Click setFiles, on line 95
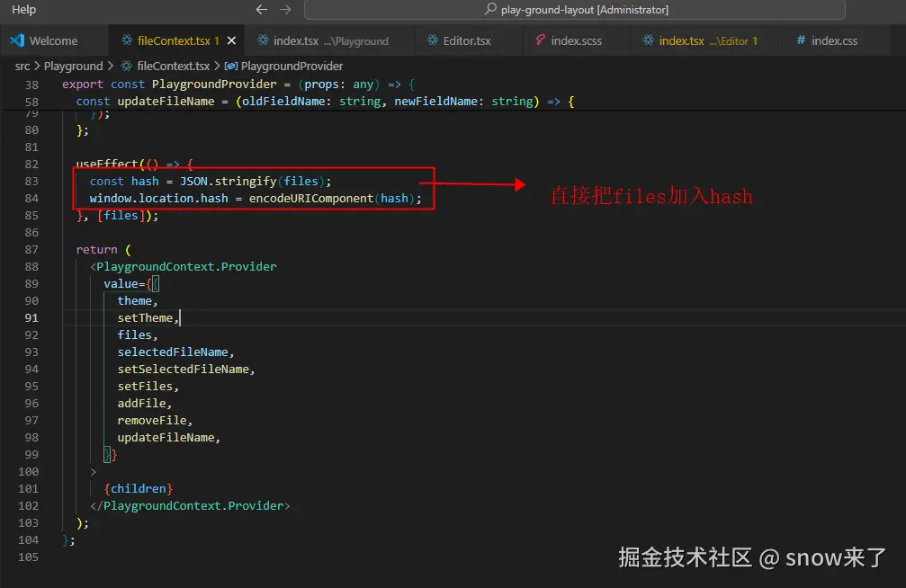This screenshot has width=906, height=588. (x=148, y=386)
